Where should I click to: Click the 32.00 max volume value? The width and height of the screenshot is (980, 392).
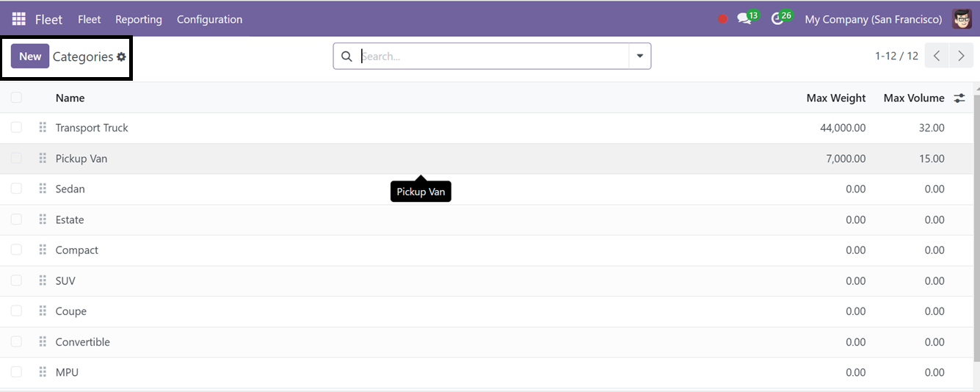tap(932, 128)
